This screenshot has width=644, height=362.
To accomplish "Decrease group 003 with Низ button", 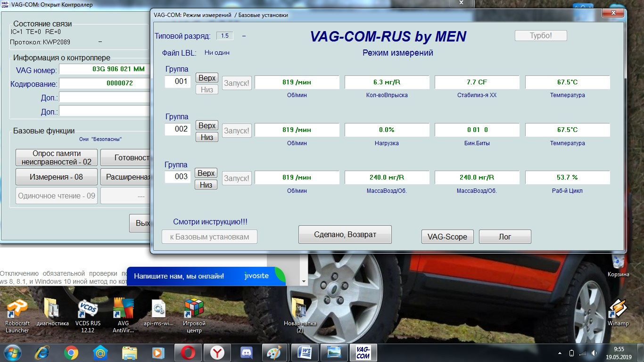I will coord(206,185).
